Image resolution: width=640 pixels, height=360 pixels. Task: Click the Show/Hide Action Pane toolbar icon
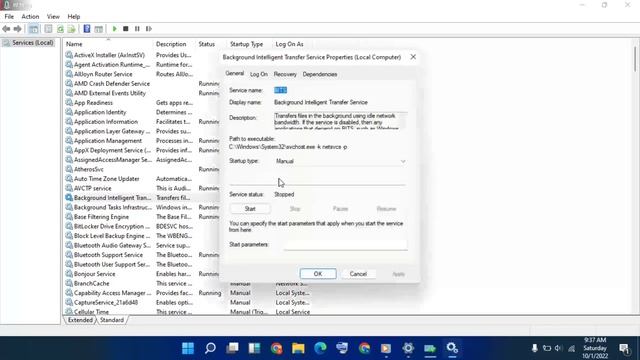tap(98, 29)
